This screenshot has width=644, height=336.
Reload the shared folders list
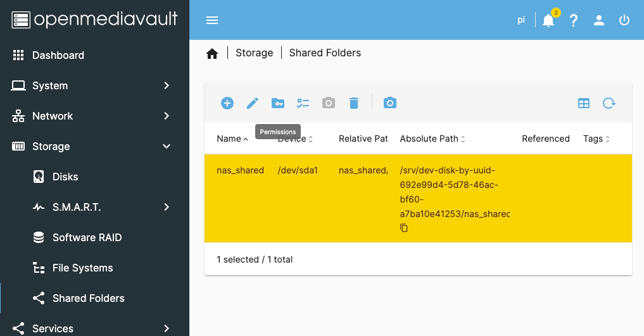tap(609, 103)
